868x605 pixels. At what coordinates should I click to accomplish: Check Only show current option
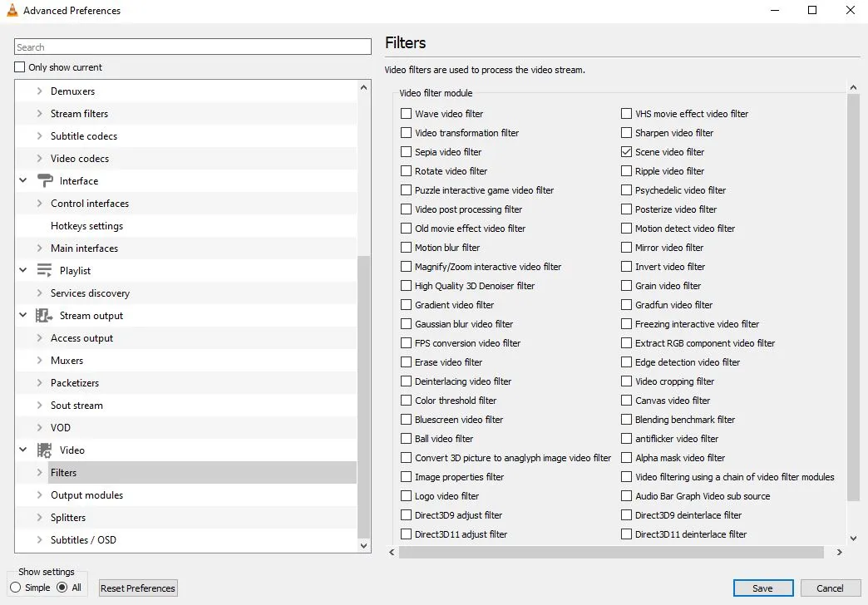(x=19, y=67)
